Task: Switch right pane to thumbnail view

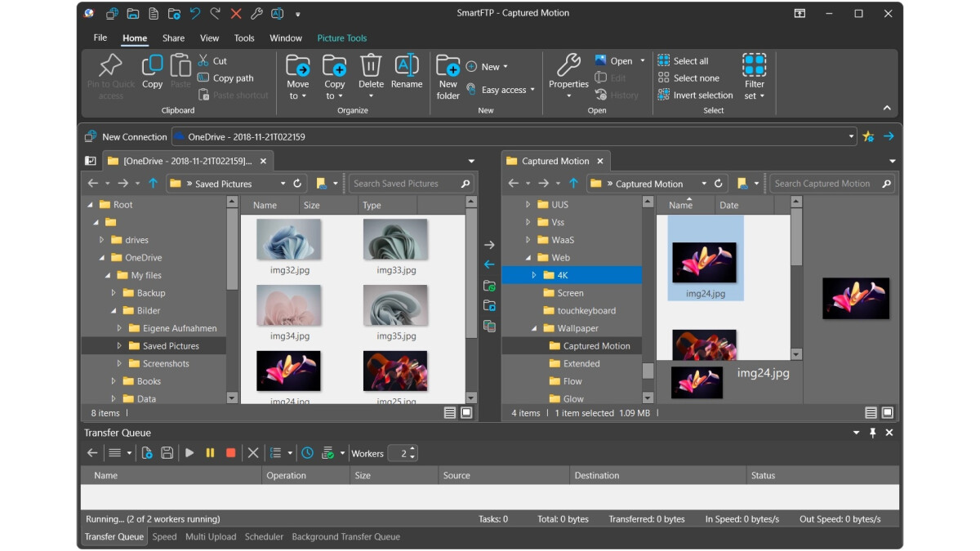Action: click(x=888, y=413)
